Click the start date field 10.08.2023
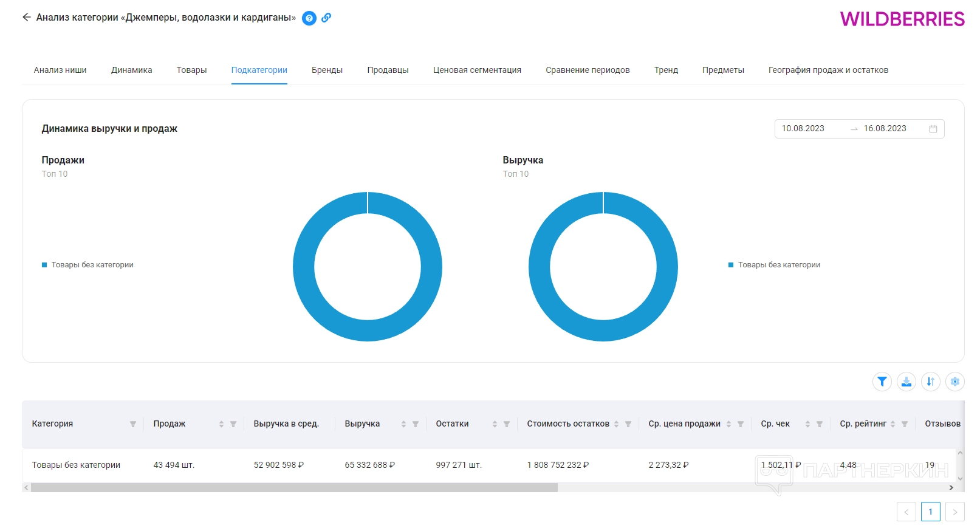The height and width of the screenshot is (528, 980). pos(803,129)
